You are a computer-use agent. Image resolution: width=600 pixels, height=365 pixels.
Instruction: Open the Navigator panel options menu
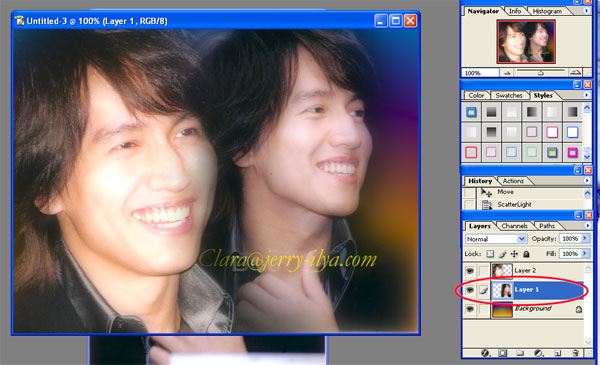[587, 11]
